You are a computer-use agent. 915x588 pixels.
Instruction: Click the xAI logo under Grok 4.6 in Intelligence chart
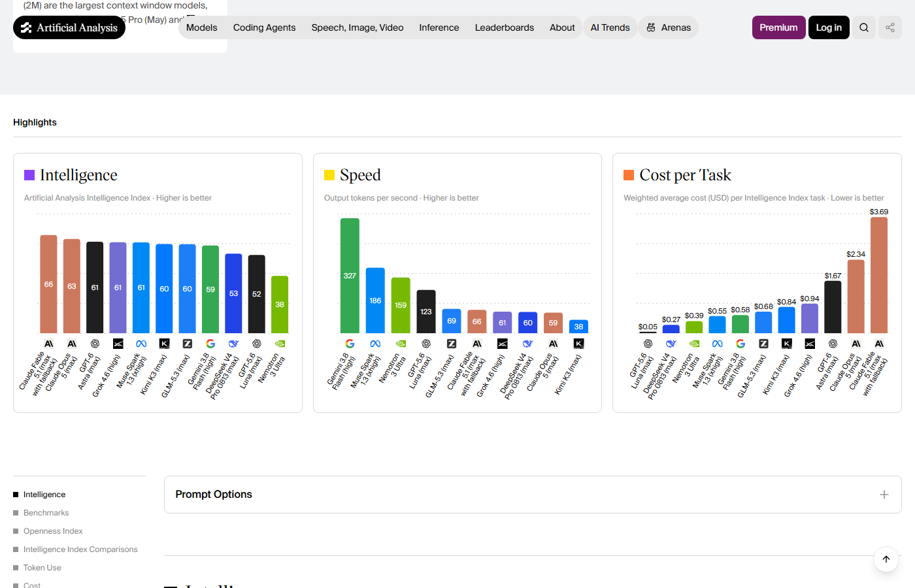coord(118,344)
